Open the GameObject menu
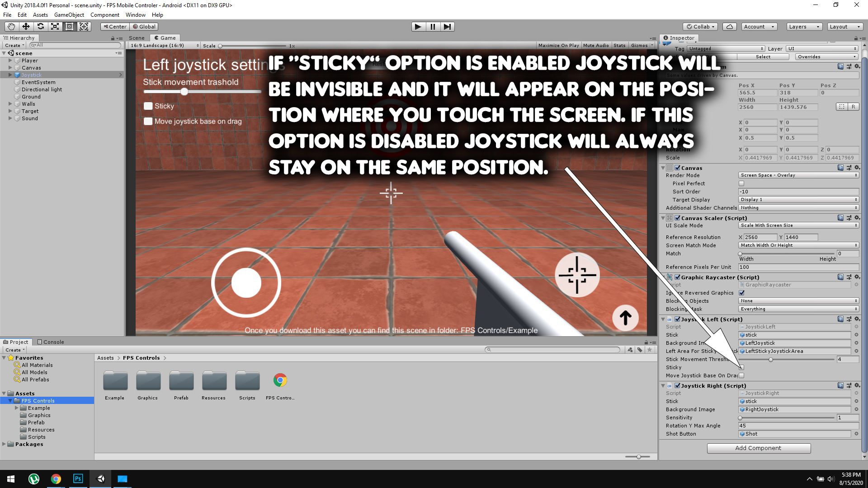Viewport: 868px width, 488px height. [69, 15]
